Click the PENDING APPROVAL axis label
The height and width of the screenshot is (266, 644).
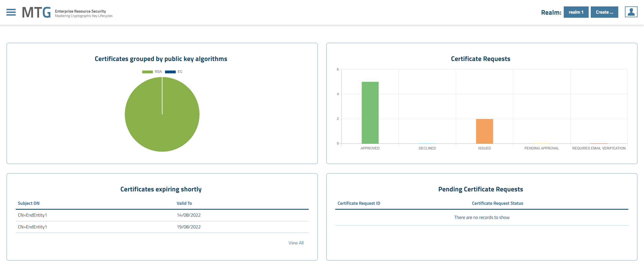point(542,148)
